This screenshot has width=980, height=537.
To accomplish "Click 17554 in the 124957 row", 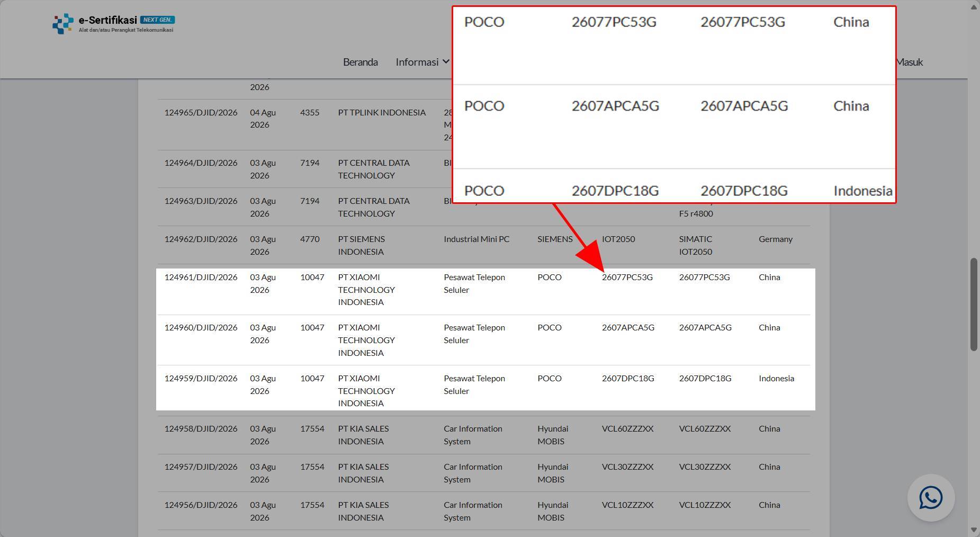I will point(312,467).
